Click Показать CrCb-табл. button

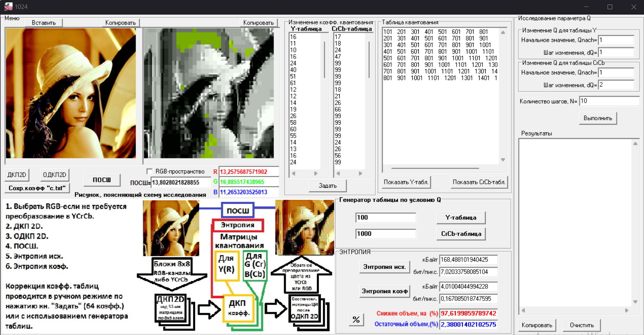(479, 182)
